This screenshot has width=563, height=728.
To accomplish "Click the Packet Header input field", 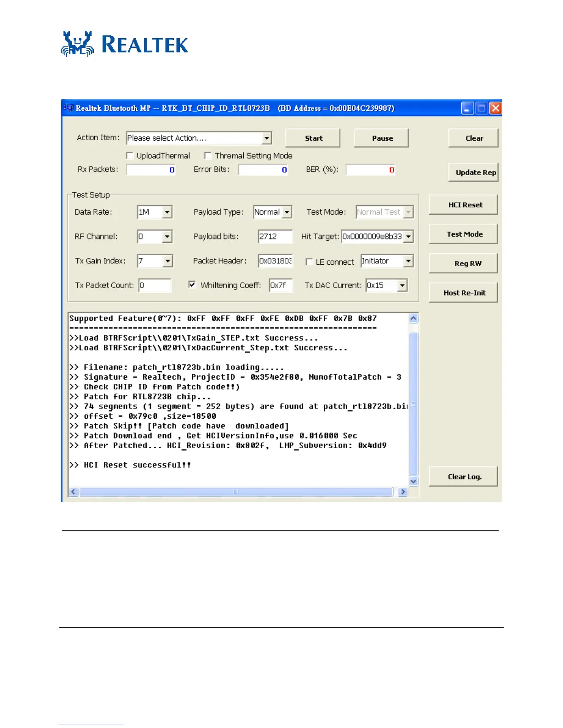I will (x=275, y=261).
